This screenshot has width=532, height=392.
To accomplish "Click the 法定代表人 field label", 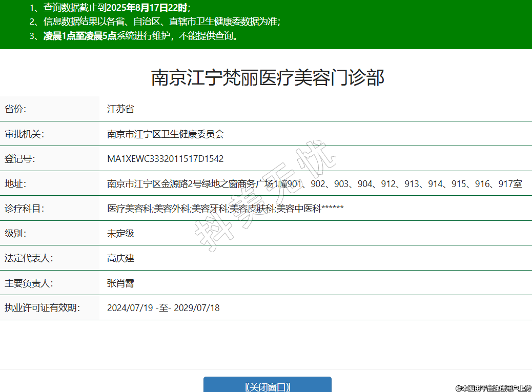I will pos(29,258).
